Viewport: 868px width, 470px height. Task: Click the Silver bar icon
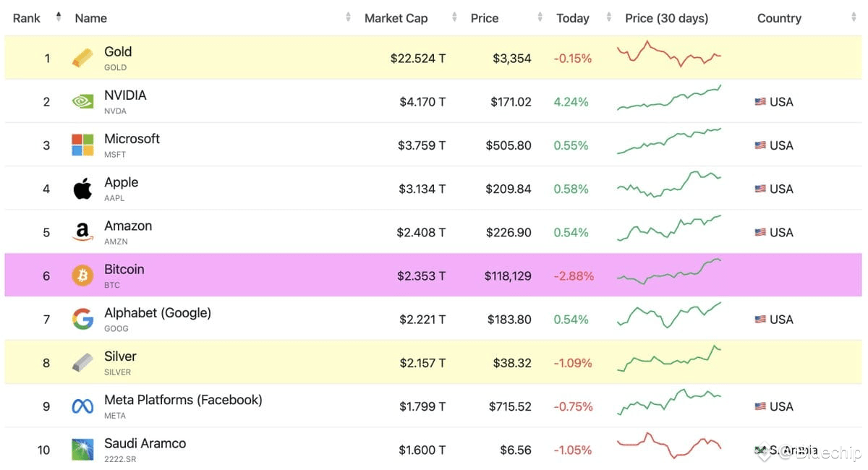(x=82, y=362)
